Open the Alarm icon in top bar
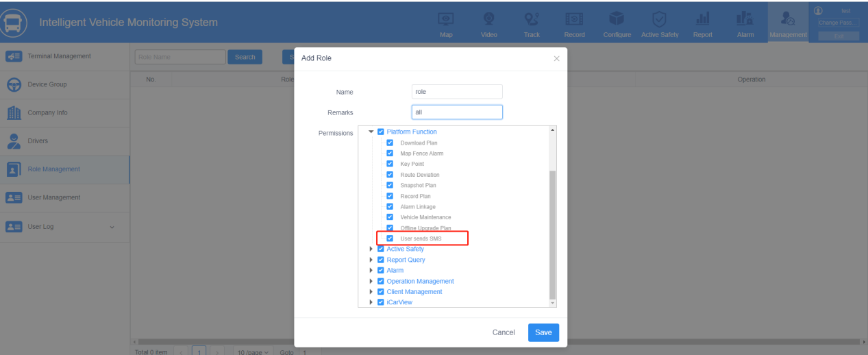This screenshot has height=355, width=868. [745, 20]
